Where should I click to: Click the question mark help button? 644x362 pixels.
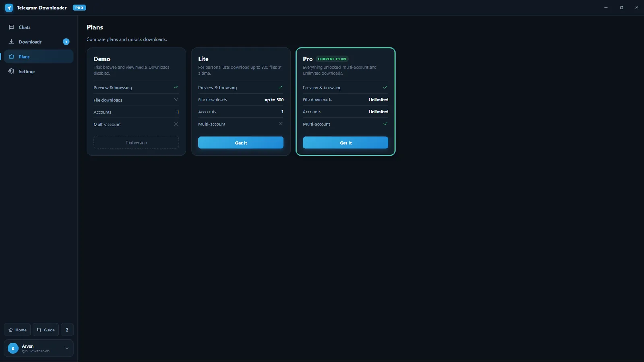click(67, 330)
